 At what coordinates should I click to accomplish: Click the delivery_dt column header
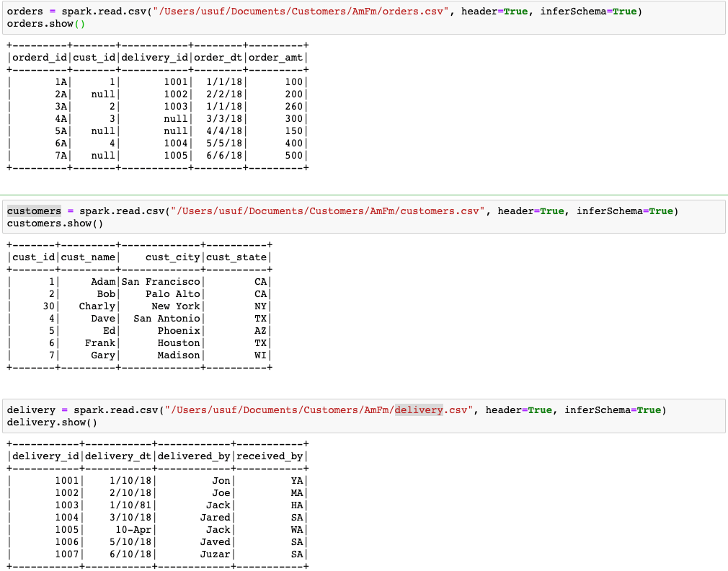point(120,456)
